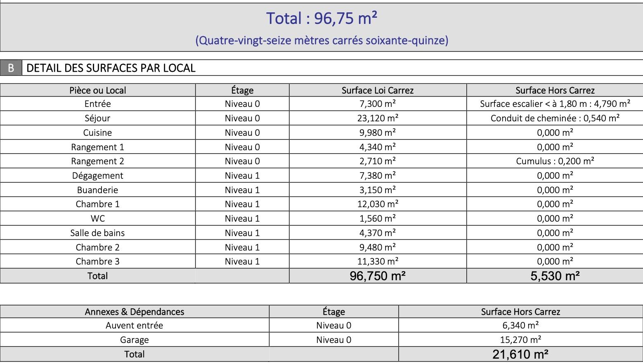Viewport: 643px width, 364px height.
Task: Select the 'Cuisine' cell
Action: [98, 133]
